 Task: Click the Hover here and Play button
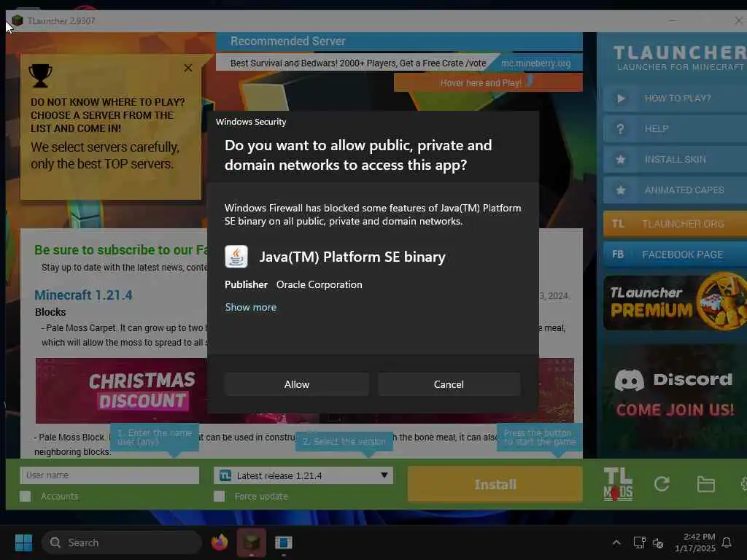488,82
